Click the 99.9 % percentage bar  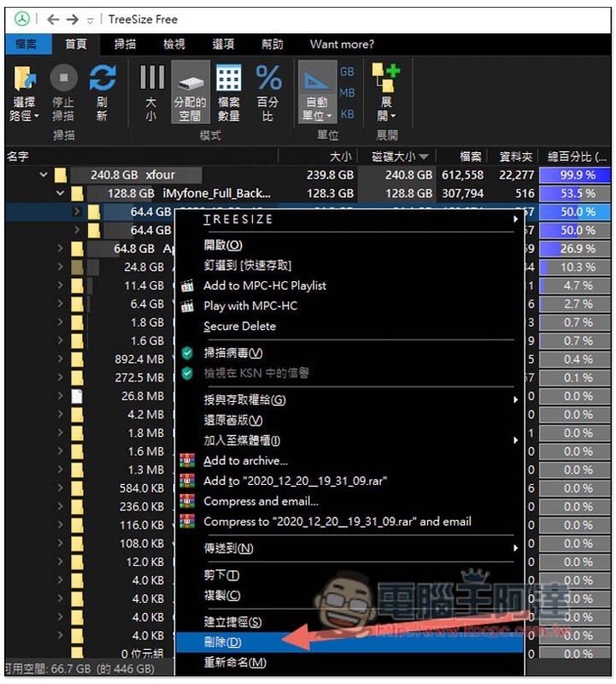point(575,175)
